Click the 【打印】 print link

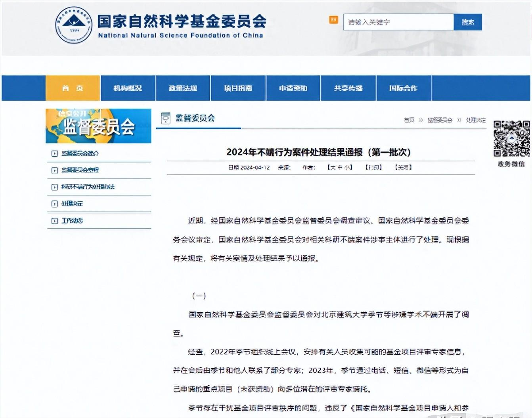373,168
